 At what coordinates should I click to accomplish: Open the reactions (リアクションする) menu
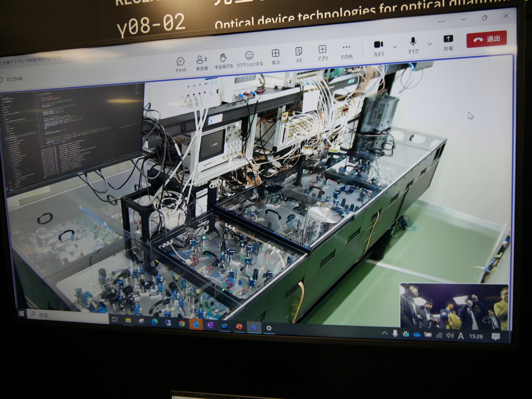tap(249, 59)
